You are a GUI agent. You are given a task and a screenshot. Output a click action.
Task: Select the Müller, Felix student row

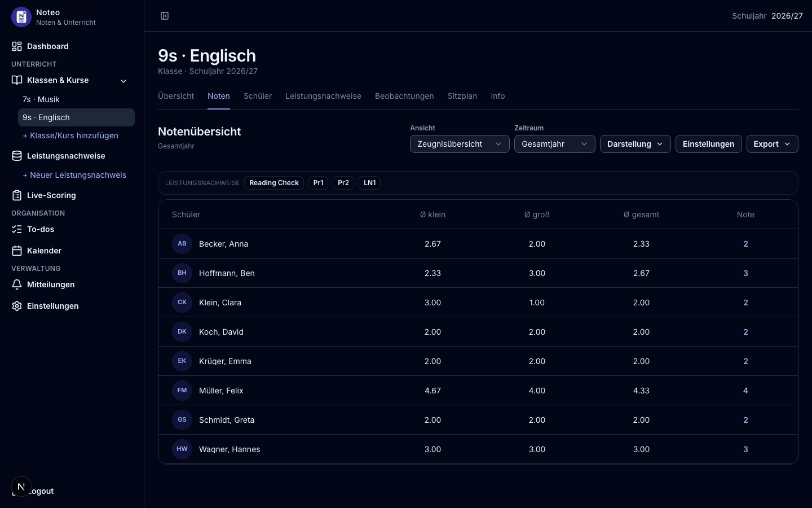click(x=478, y=391)
